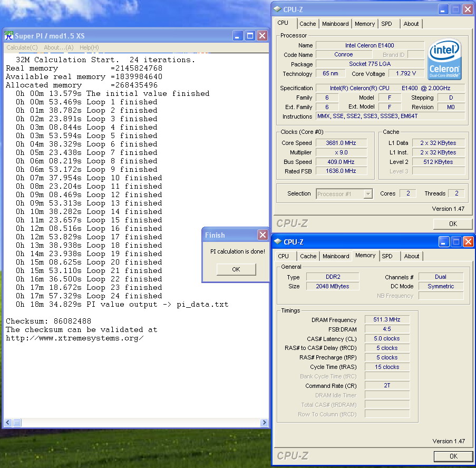Click the 65 nm technology value
Screen dimensions: 476x468
(x=331, y=73)
